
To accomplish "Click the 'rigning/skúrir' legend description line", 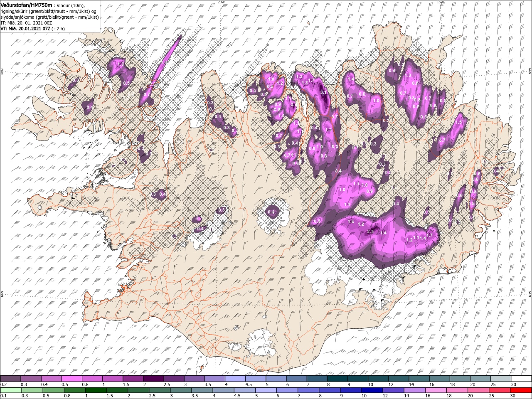I will click(49, 11).
